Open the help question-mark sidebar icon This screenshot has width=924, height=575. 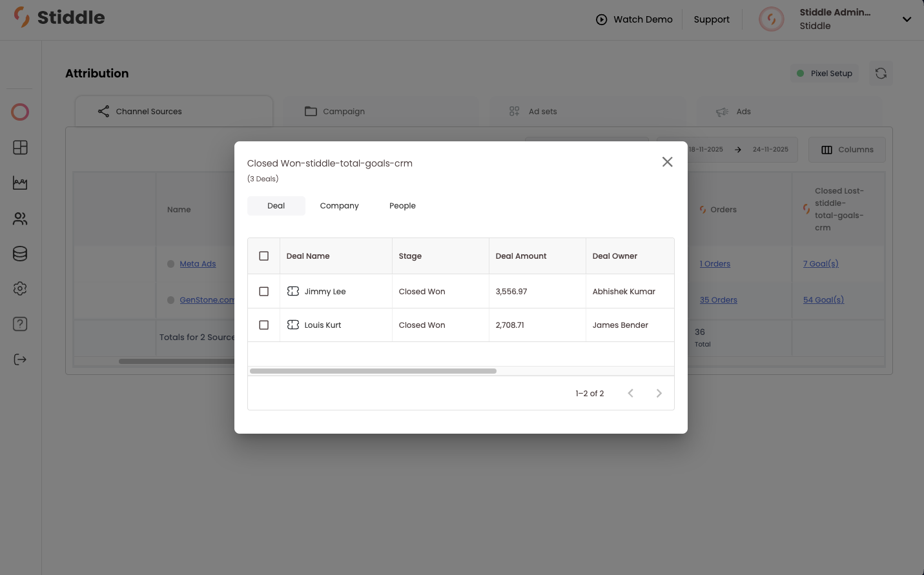pos(20,324)
